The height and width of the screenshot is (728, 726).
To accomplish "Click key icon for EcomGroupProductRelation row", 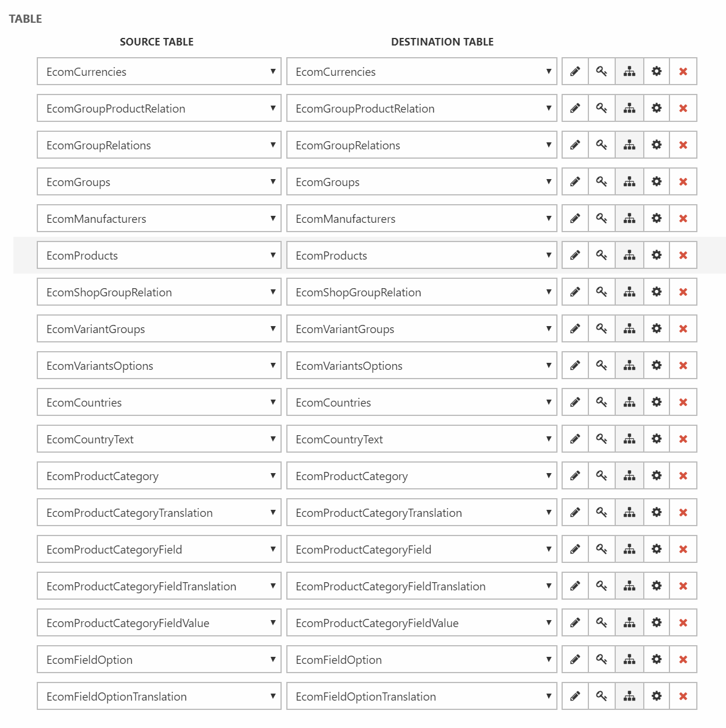I will click(602, 108).
